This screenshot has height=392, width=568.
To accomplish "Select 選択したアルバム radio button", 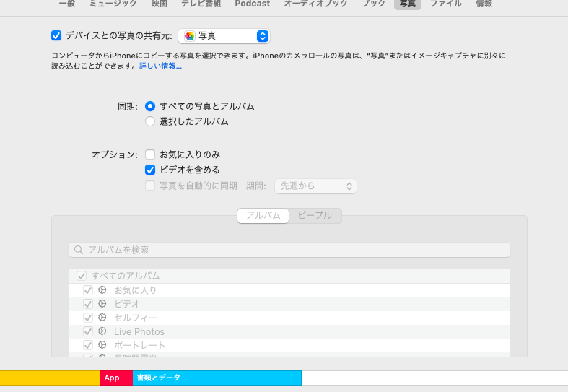I will (150, 121).
